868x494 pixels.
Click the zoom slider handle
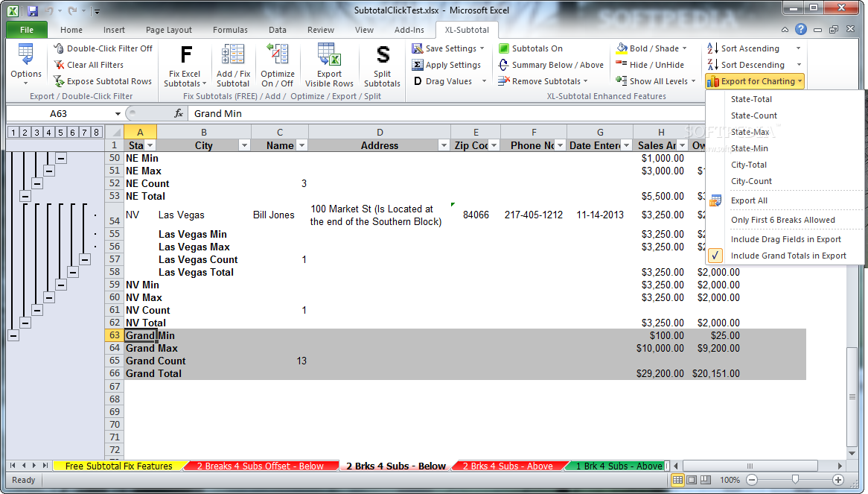[x=795, y=480]
